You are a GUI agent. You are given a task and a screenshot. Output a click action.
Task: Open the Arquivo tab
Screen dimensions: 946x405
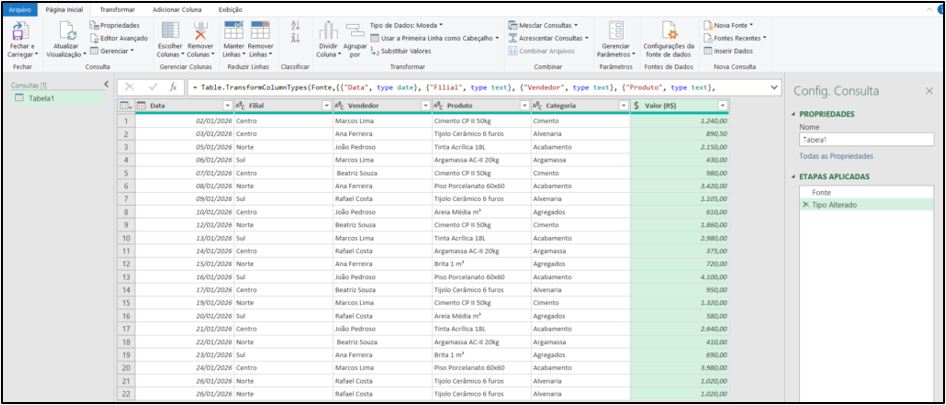coord(20,10)
